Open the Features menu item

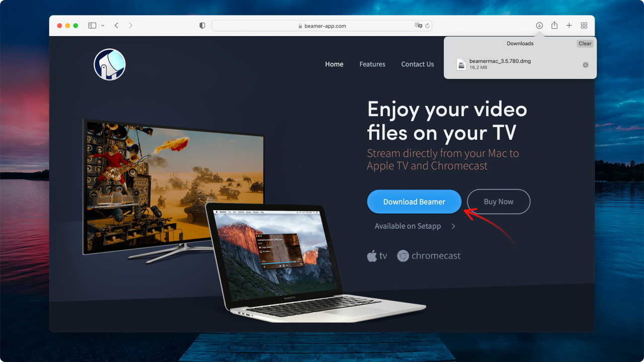(x=372, y=64)
